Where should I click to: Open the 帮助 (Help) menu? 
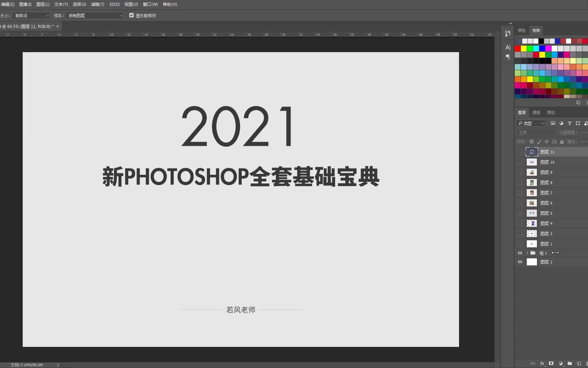coord(170,4)
